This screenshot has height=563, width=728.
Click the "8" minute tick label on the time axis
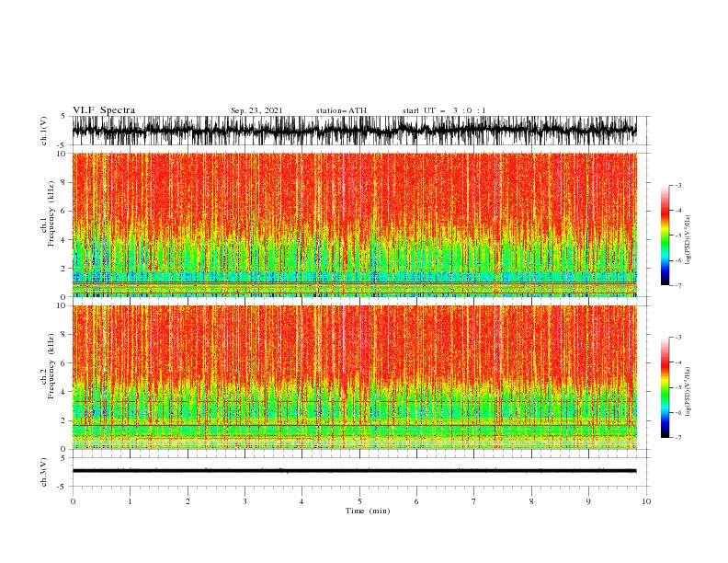531,501
